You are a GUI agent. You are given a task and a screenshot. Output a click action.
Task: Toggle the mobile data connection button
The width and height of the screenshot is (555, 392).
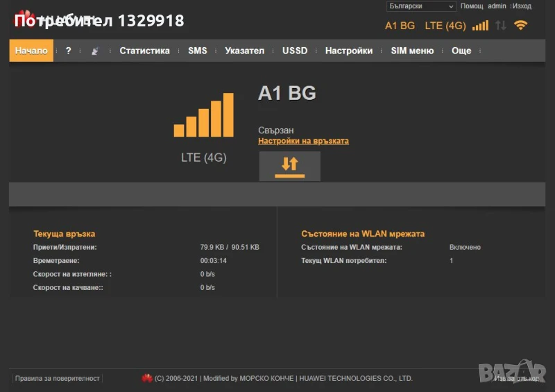(x=289, y=166)
